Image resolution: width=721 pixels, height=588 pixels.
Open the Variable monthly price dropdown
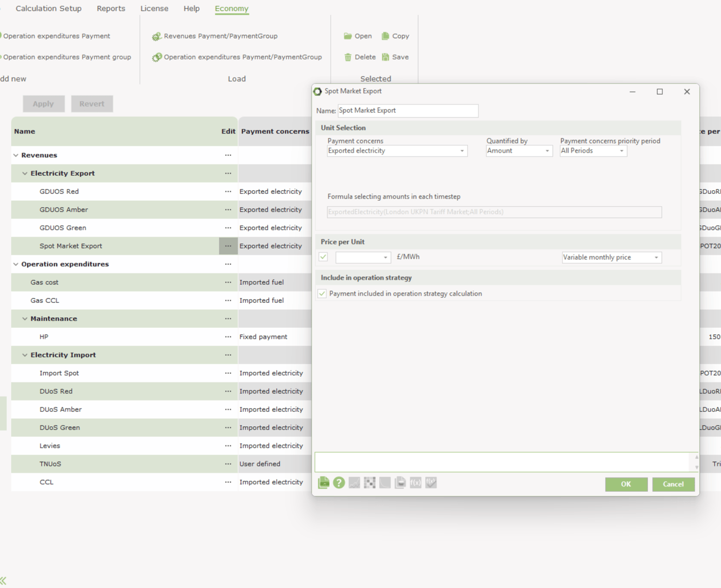click(612, 257)
